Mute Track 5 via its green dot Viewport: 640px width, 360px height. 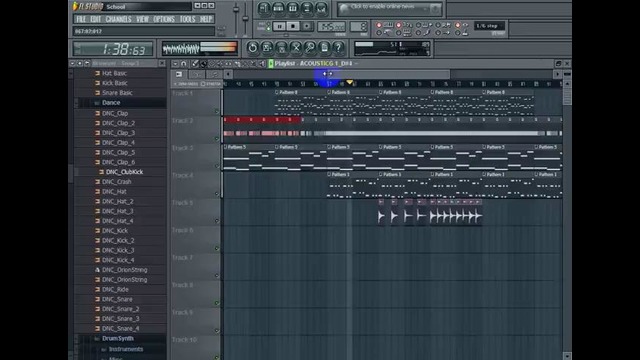(x=217, y=221)
